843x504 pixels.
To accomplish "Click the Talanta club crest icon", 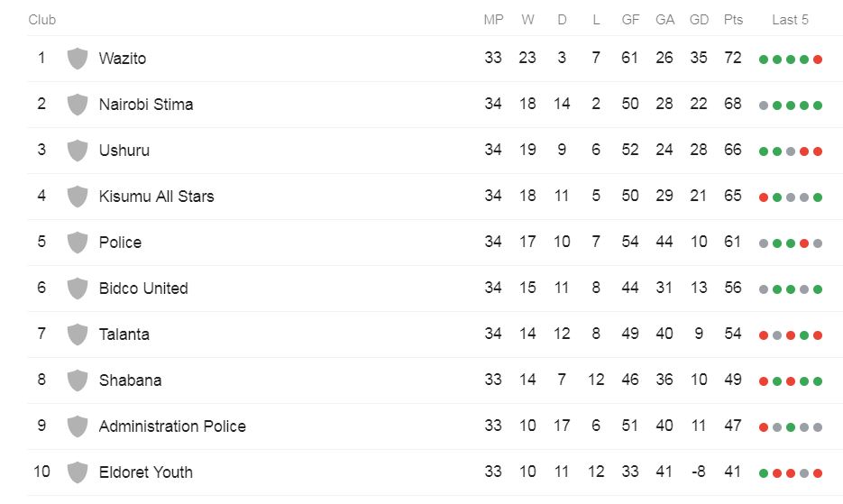I will (x=78, y=334).
